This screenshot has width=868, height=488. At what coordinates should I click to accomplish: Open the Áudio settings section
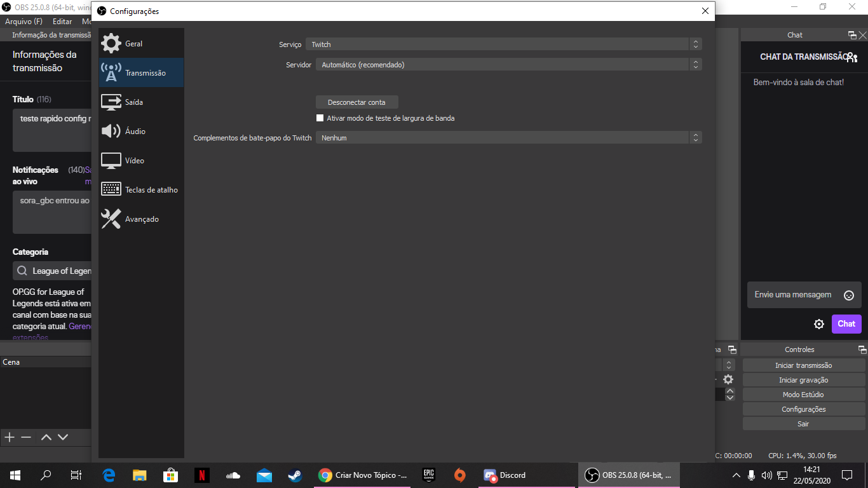(x=141, y=132)
